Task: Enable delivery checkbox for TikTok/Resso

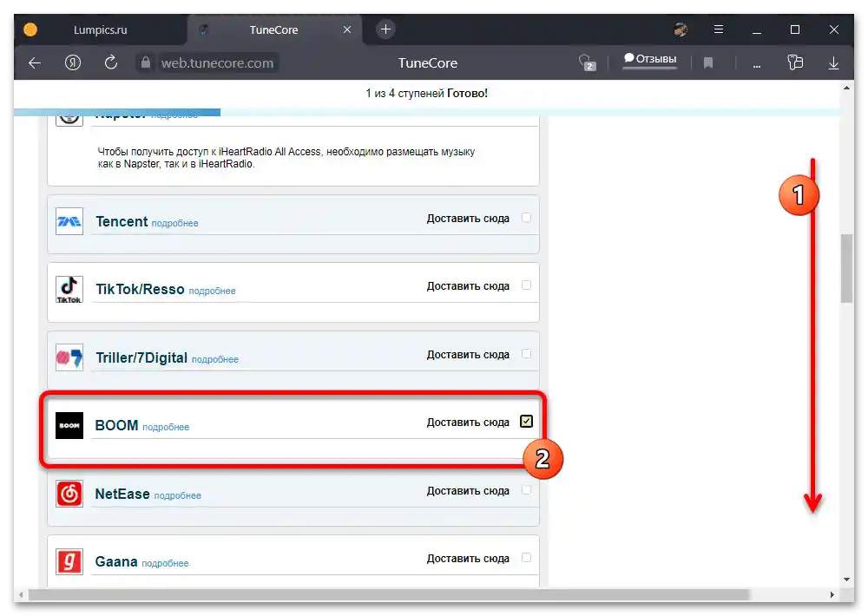Action: [x=527, y=285]
